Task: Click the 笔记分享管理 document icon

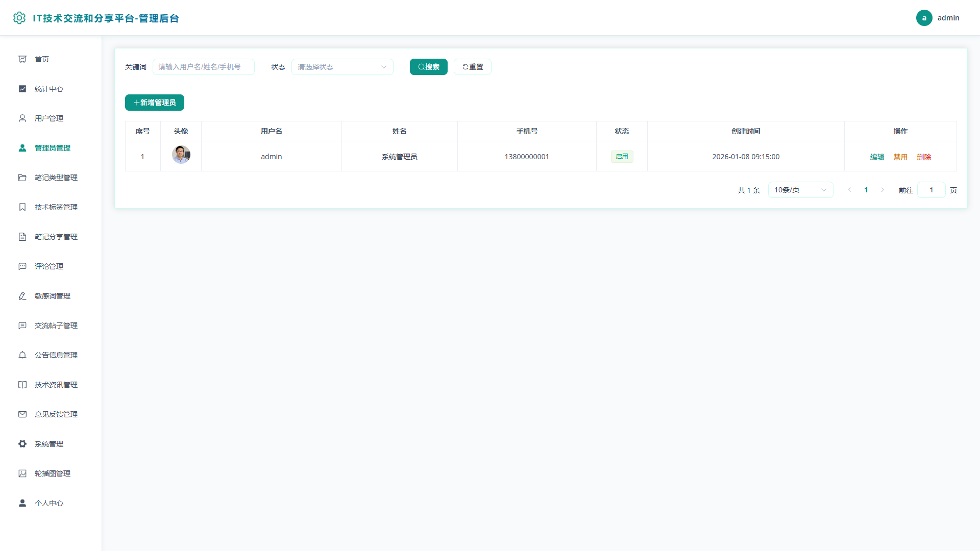Action: pyautogui.click(x=22, y=237)
